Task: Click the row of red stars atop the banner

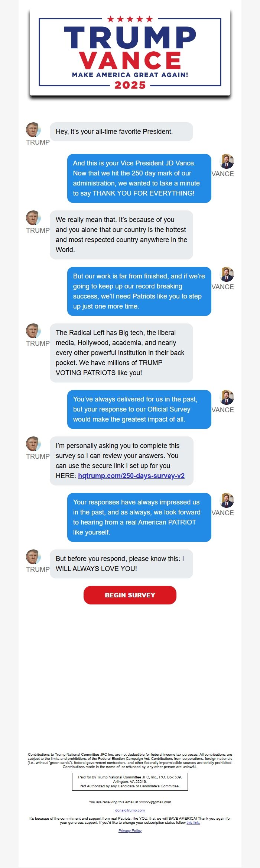Action: tap(130, 19)
